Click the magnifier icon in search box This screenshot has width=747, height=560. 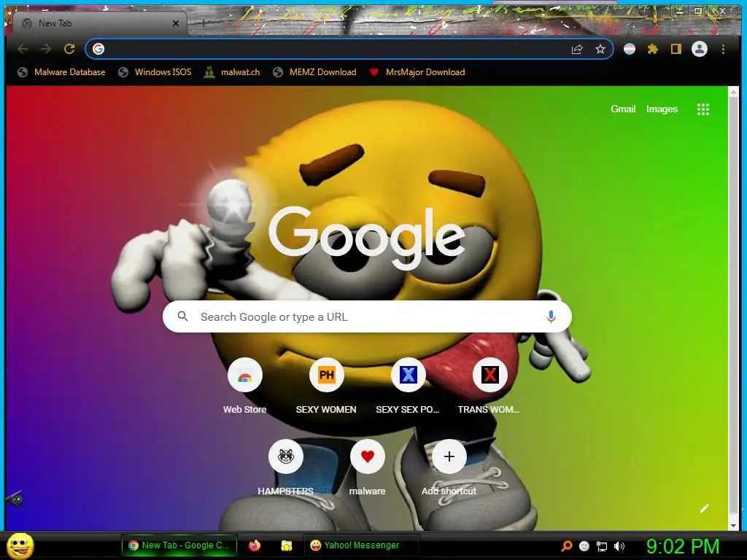point(182,316)
